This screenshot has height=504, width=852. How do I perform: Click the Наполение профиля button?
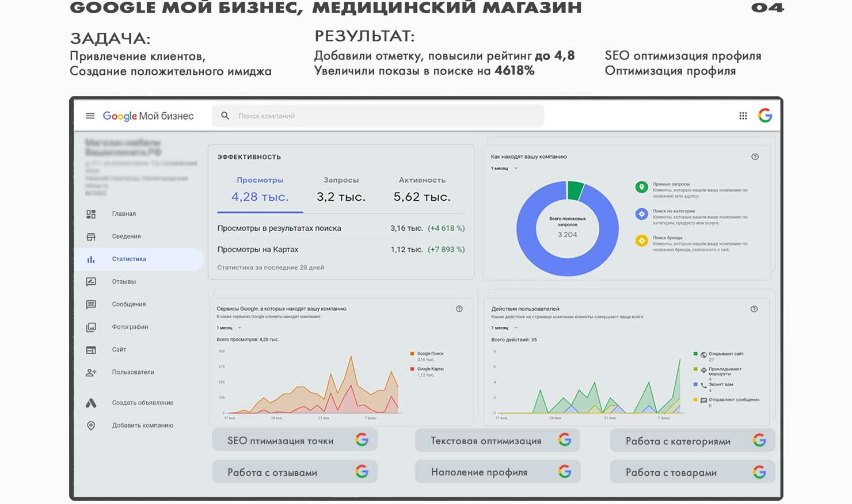click(x=497, y=472)
